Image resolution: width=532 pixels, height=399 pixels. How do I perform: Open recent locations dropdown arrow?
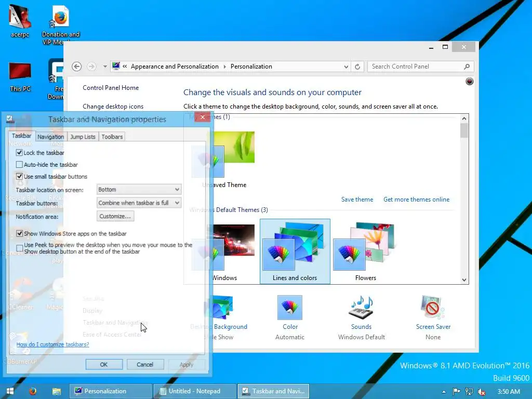coord(105,66)
